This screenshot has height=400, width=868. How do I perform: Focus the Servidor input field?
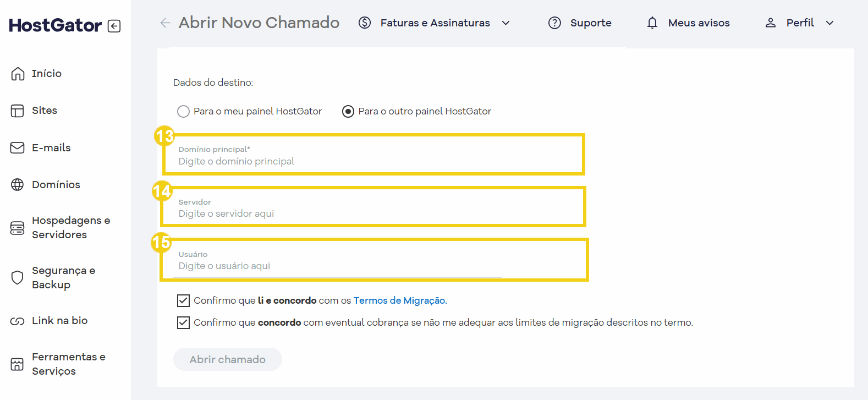coord(374,207)
